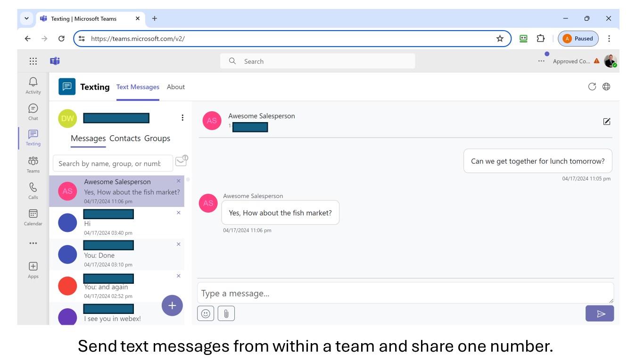Select the Messages tab
Viewport: 644px width, 362px height.
(x=88, y=138)
